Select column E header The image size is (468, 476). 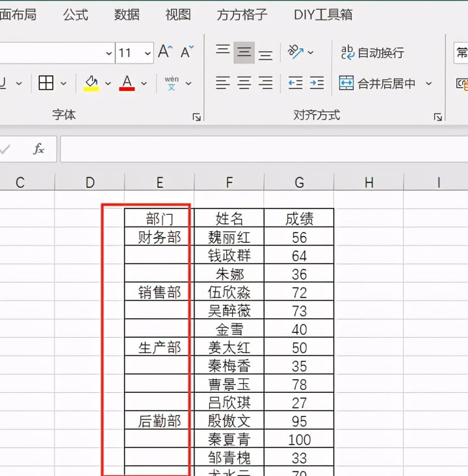[x=159, y=182]
